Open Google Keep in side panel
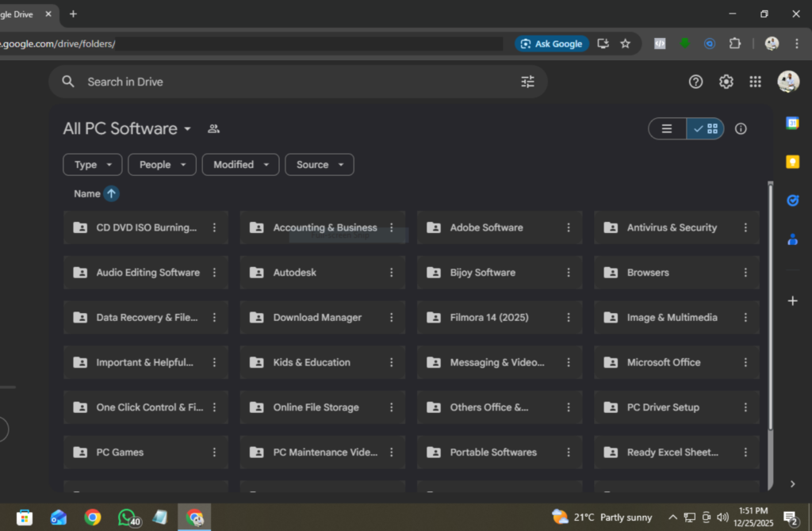 click(x=791, y=162)
